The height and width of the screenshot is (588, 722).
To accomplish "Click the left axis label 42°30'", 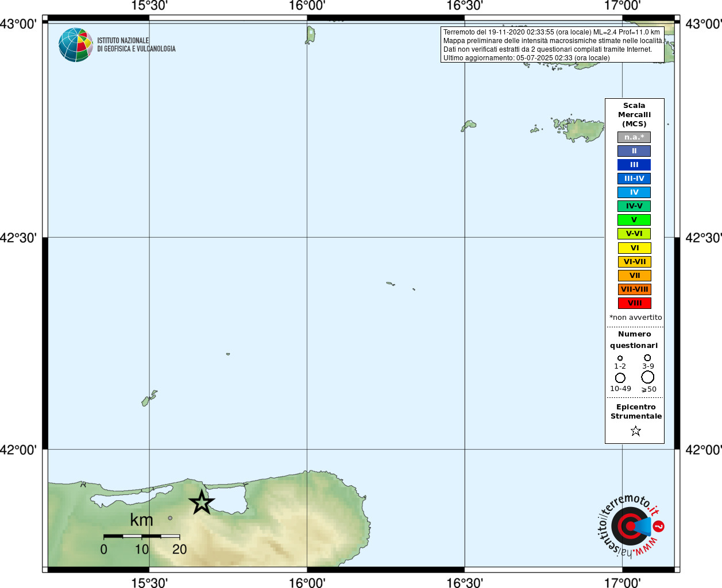I will click(x=18, y=238).
